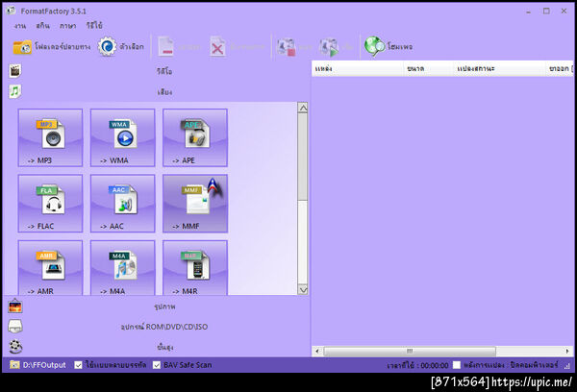
Task: Click the format list scroll up arrow
Action: (x=303, y=108)
